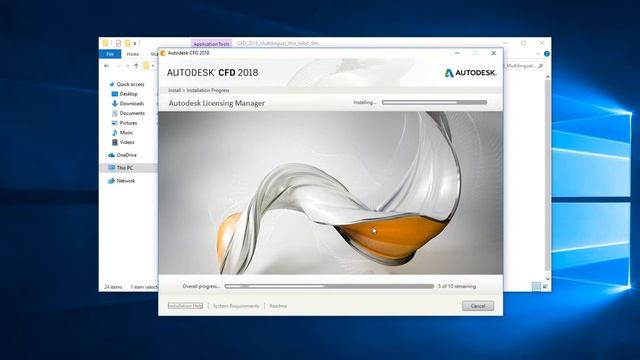Click the File Explorer vertical scrollbar
The width and height of the screenshot is (640, 360).
tap(548, 176)
